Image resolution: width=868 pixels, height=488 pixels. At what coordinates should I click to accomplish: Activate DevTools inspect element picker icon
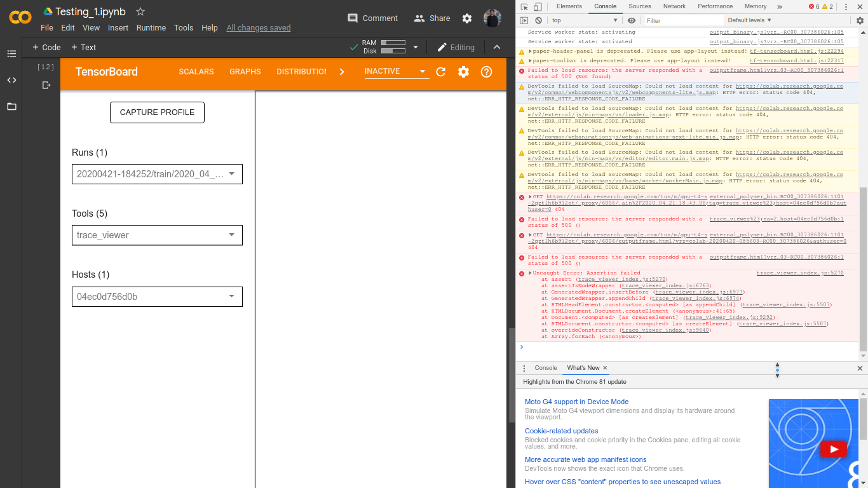(x=524, y=6)
